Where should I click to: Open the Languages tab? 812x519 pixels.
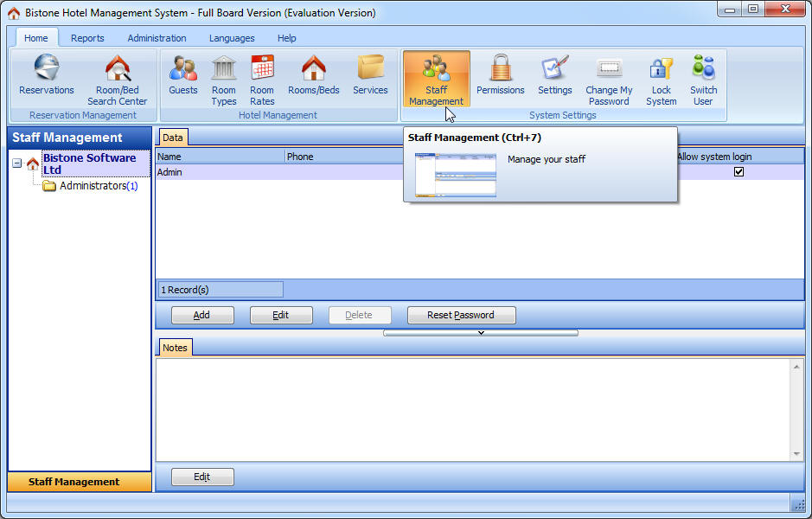[232, 38]
